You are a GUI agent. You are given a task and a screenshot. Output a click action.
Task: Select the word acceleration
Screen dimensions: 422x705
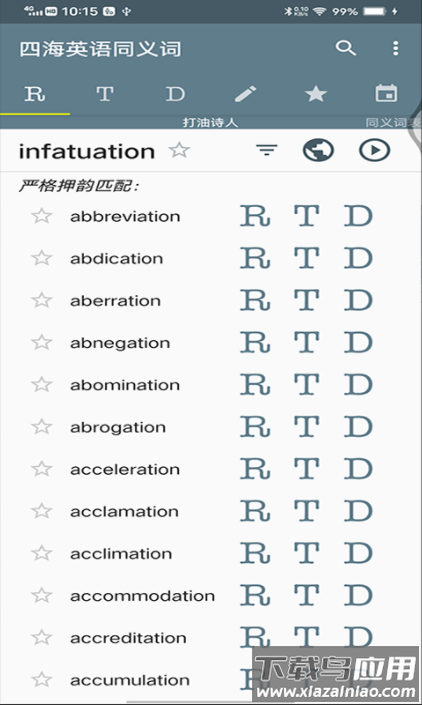pos(125,469)
